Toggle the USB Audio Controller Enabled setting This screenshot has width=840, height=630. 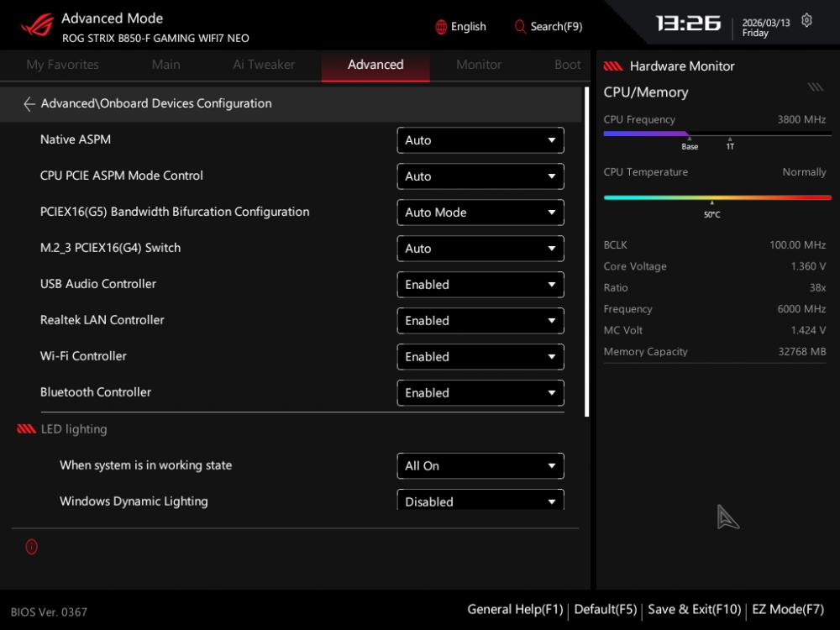[x=480, y=285]
